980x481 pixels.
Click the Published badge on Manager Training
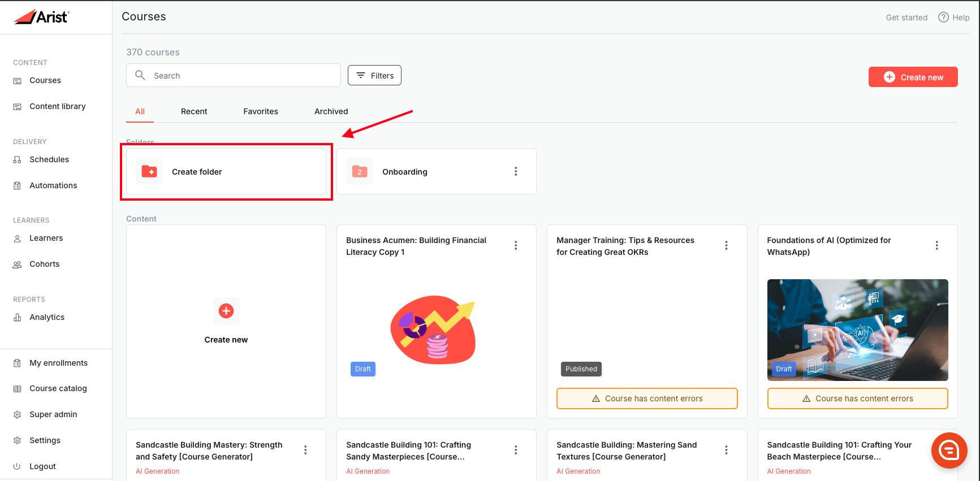[x=581, y=369]
